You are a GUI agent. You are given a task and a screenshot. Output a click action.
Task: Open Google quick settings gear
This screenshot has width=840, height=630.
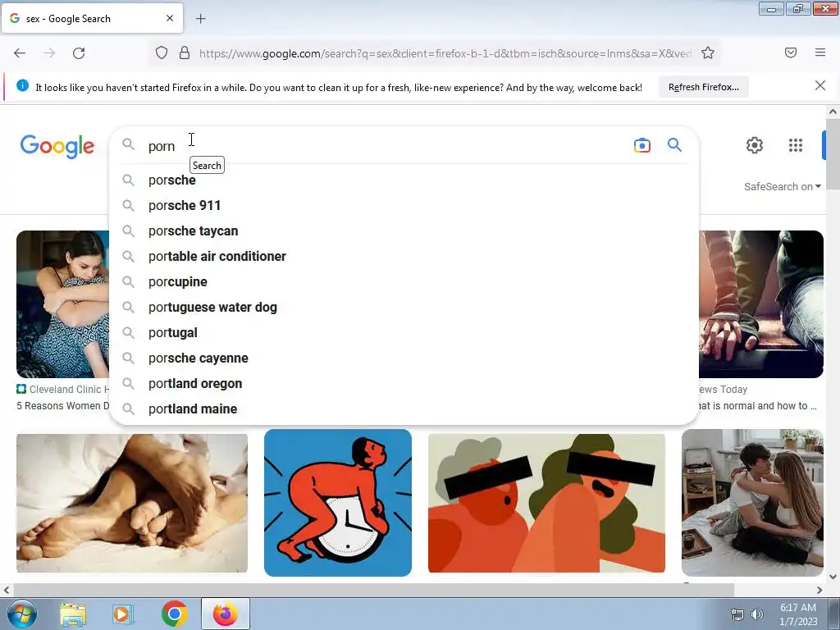(755, 145)
